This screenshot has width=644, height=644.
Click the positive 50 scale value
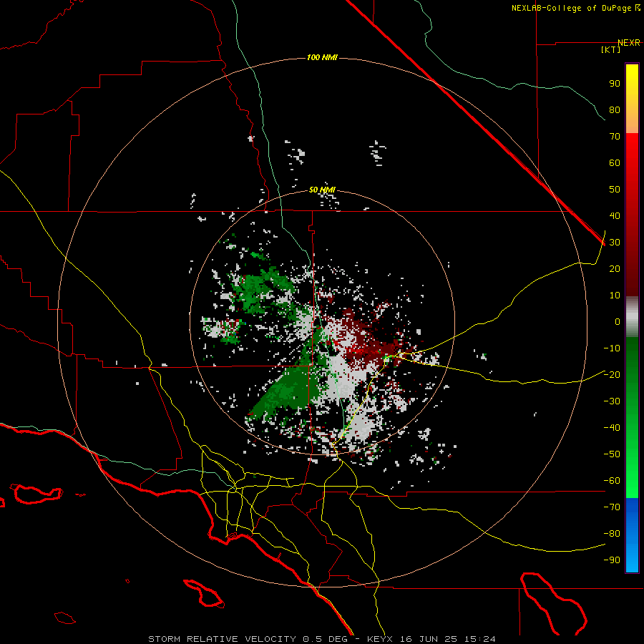click(x=615, y=190)
